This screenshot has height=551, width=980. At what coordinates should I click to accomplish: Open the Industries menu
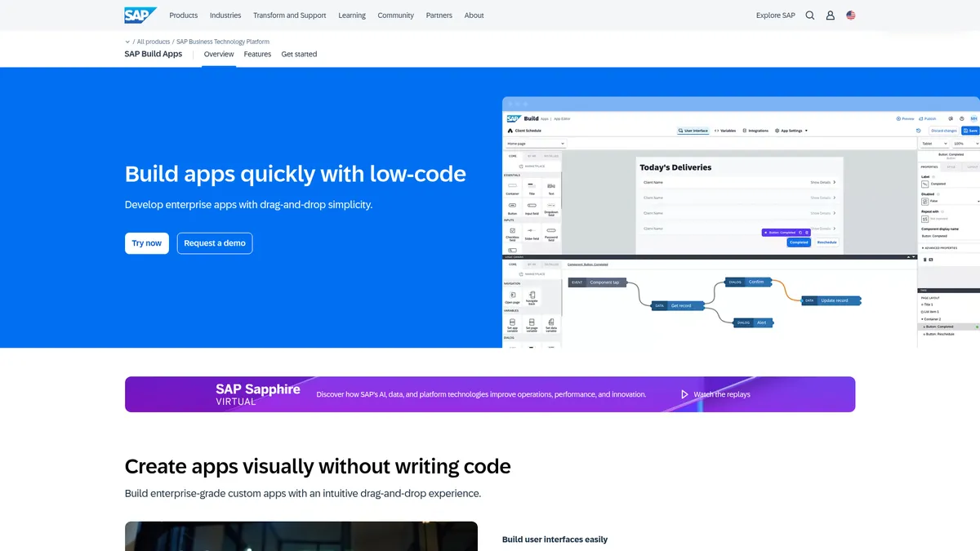[225, 16]
